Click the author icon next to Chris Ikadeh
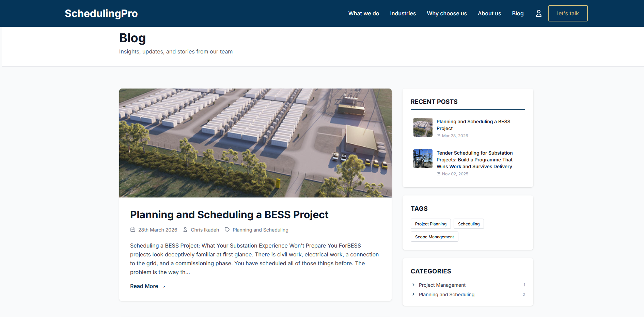The height and width of the screenshot is (317, 644). coord(185,230)
